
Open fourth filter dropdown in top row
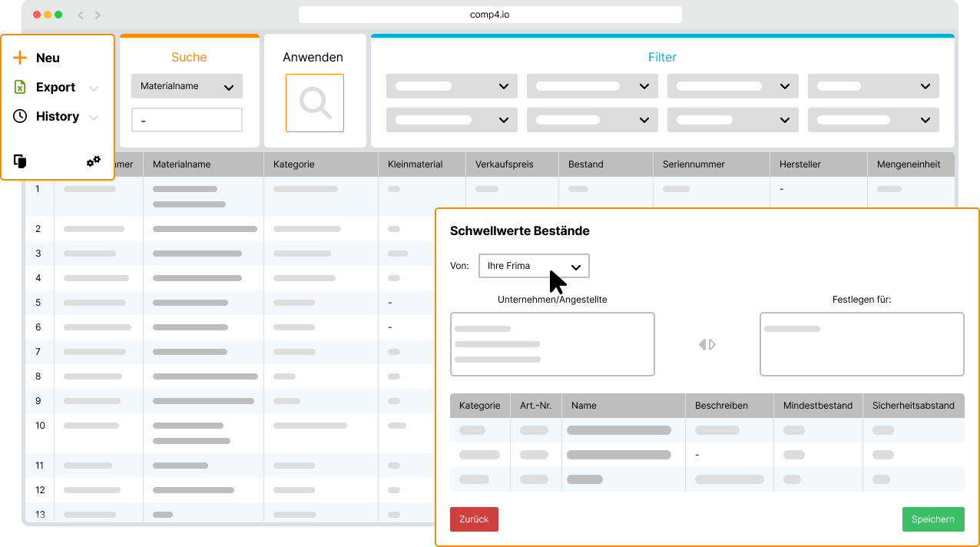point(873,86)
